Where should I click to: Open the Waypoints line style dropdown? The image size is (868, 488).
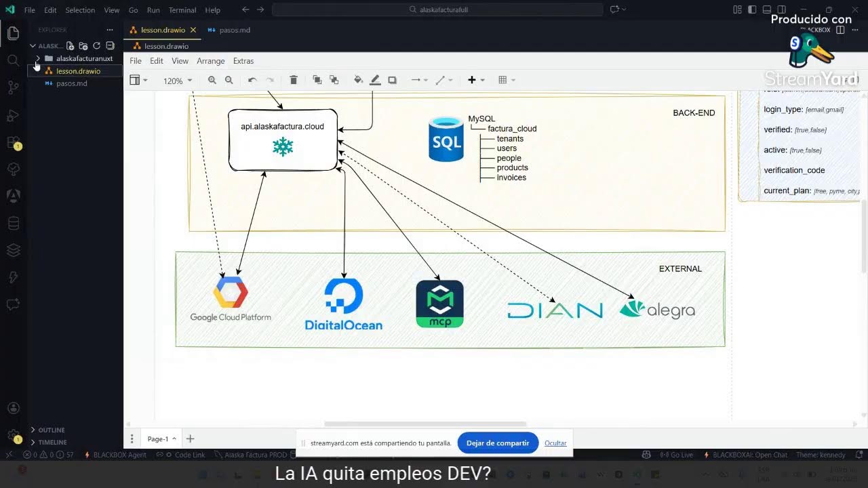tap(443, 80)
